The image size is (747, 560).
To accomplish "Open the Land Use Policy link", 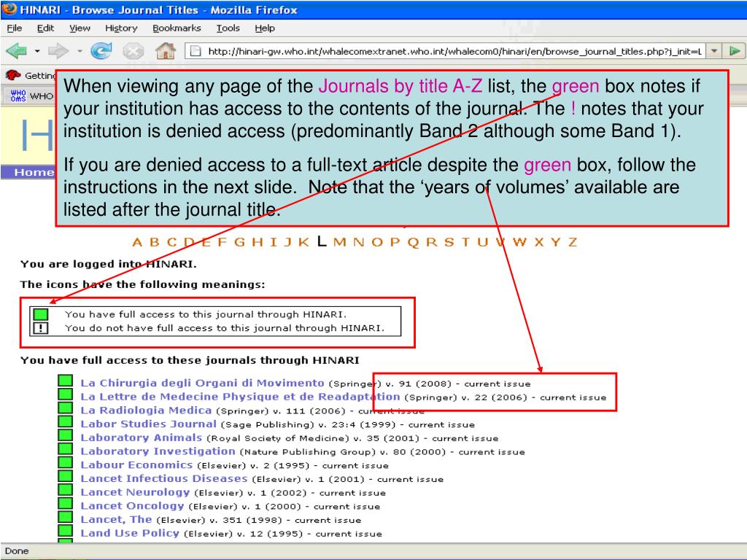I will click(x=130, y=533).
